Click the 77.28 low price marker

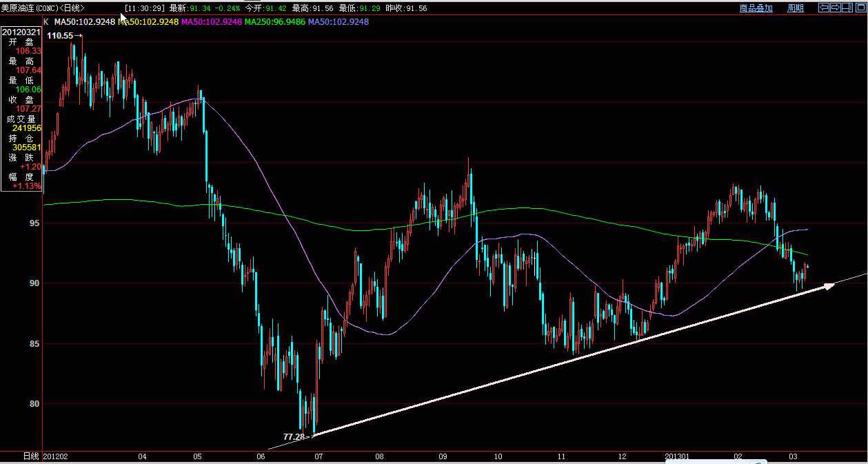(294, 437)
